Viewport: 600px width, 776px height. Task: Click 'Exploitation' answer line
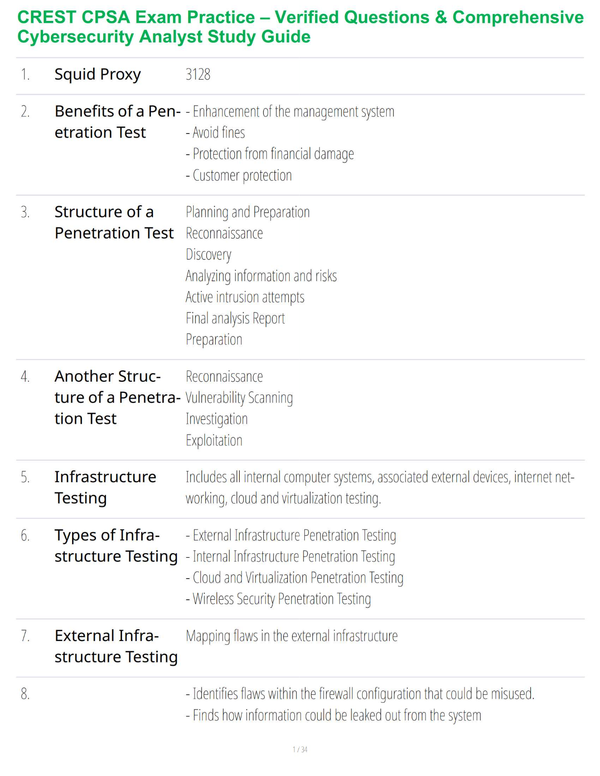click(x=214, y=440)
